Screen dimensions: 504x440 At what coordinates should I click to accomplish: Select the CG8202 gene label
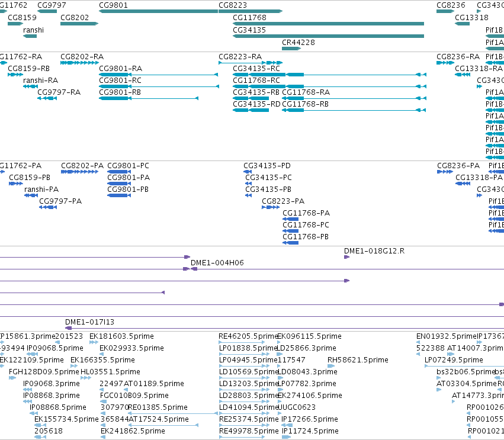pyautogui.click(x=75, y=17)
